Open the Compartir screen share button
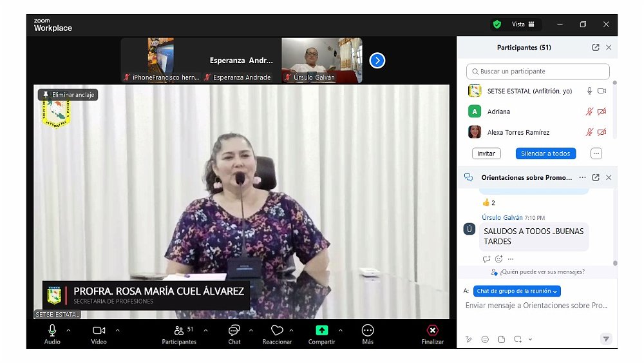The width and height of the screenshot is (644, 363). pyautogui.click(x=321, y=331)
